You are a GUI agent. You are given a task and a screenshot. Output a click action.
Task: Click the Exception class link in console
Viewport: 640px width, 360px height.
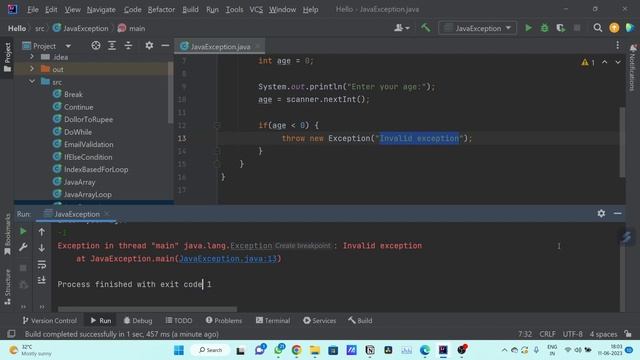(251, 246)
